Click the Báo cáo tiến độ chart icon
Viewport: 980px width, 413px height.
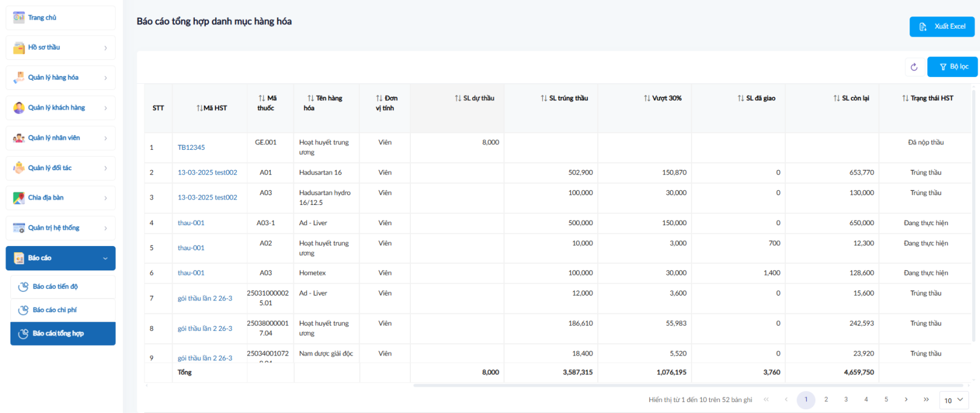tap(23, 287)
